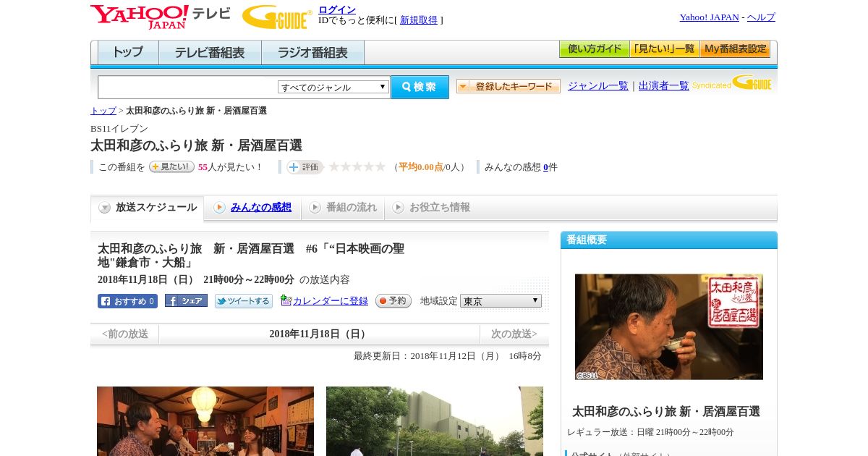Switch to 放送スケジュール tab
Image resolution: width=868 pixels, height=456 pixels.
coord(148,208)
